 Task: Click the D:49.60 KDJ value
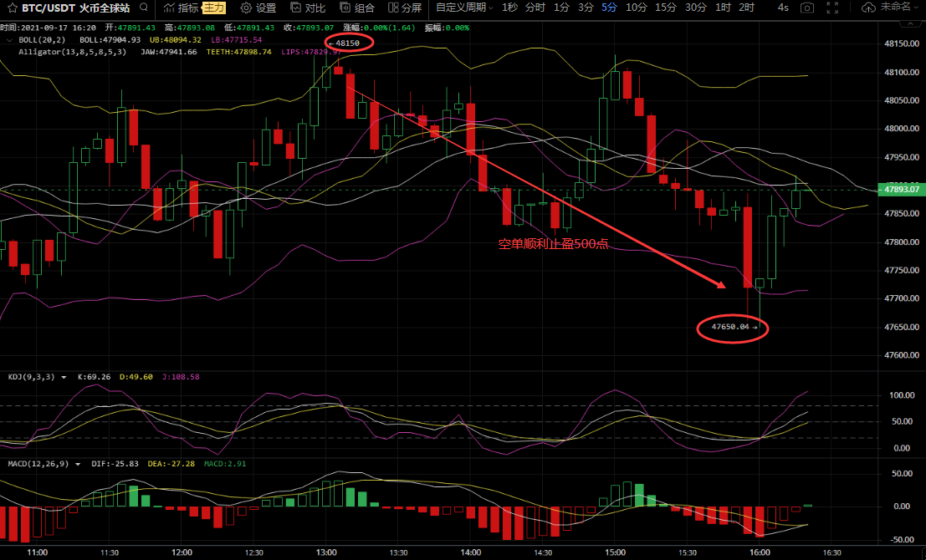pos(136,377)
